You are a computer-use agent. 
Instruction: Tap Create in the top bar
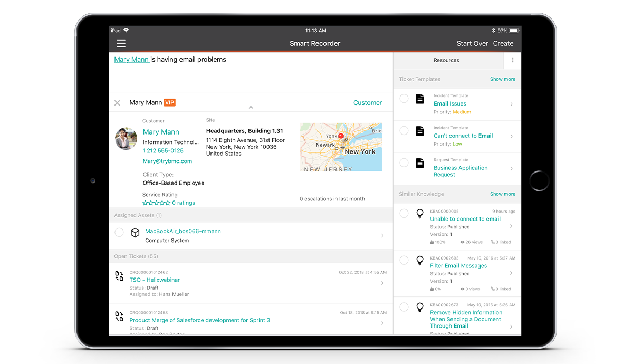pyautogui.click(x=503, y=44)
